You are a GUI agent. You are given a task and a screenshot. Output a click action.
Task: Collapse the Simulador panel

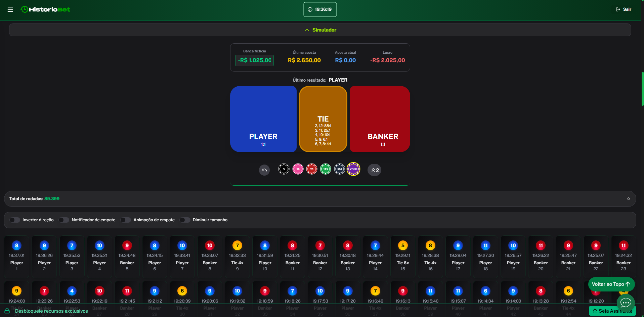point(320,30)
